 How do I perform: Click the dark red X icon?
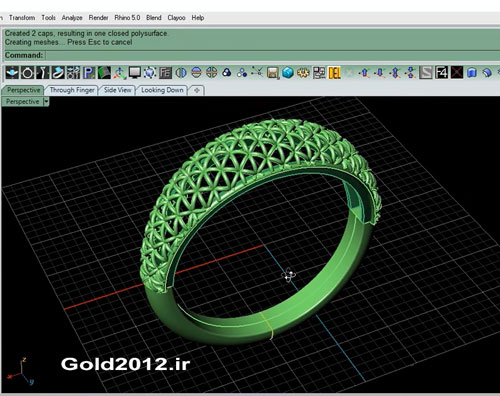point(457,73)
